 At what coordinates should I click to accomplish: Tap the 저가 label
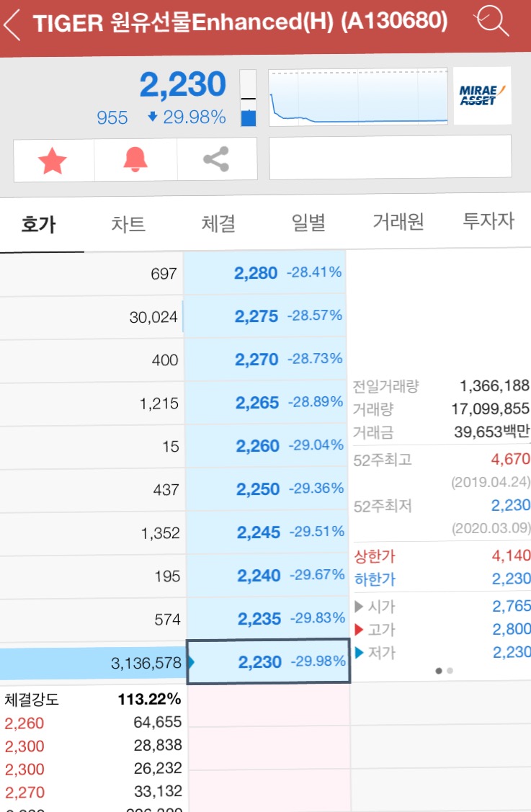click(x=382, y=653)
